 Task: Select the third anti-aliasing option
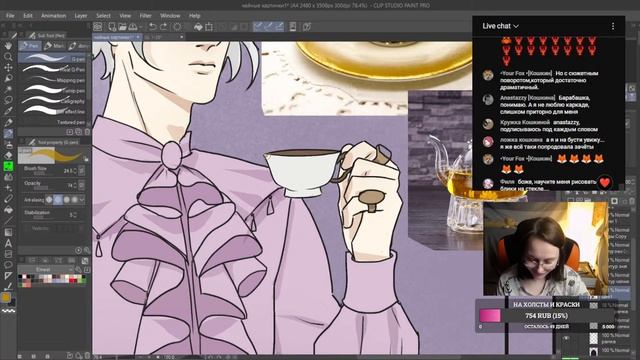(67, 200)
